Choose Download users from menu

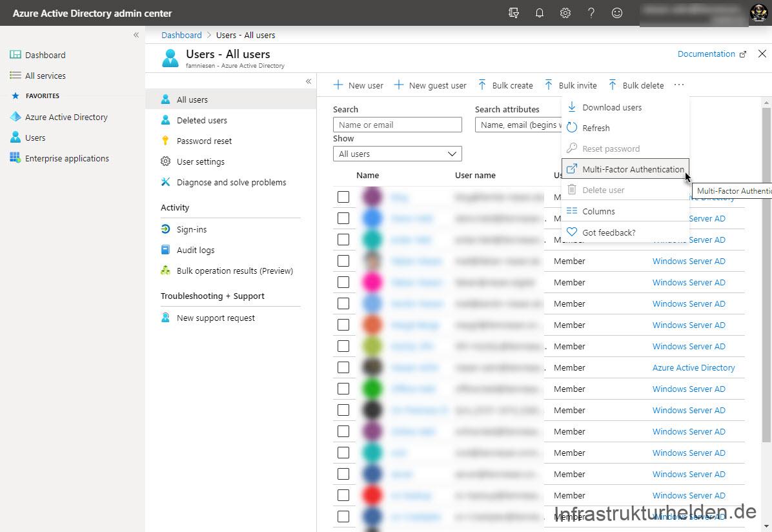coord(625,107)
